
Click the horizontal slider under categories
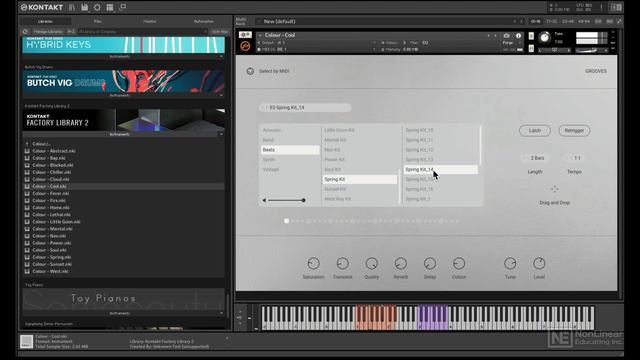[x=284, y=200]
